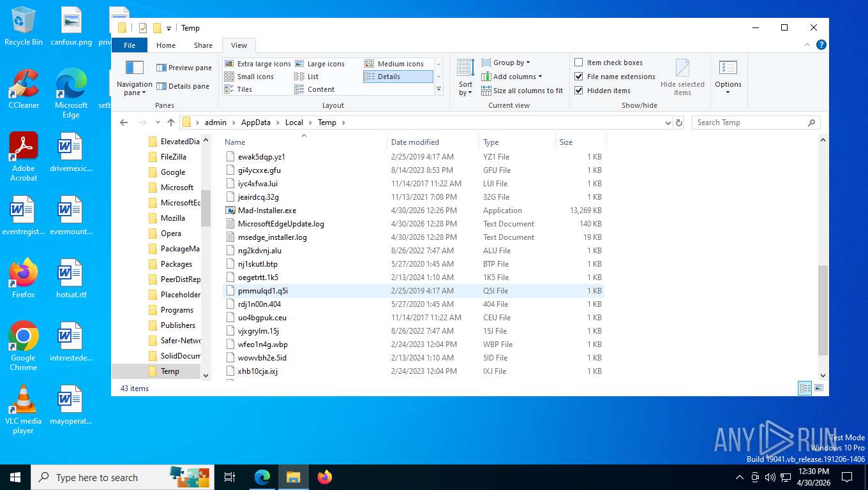Screen dimensions: 868x490
Task: Open the File tab
Action: click(x=130, y=45)
